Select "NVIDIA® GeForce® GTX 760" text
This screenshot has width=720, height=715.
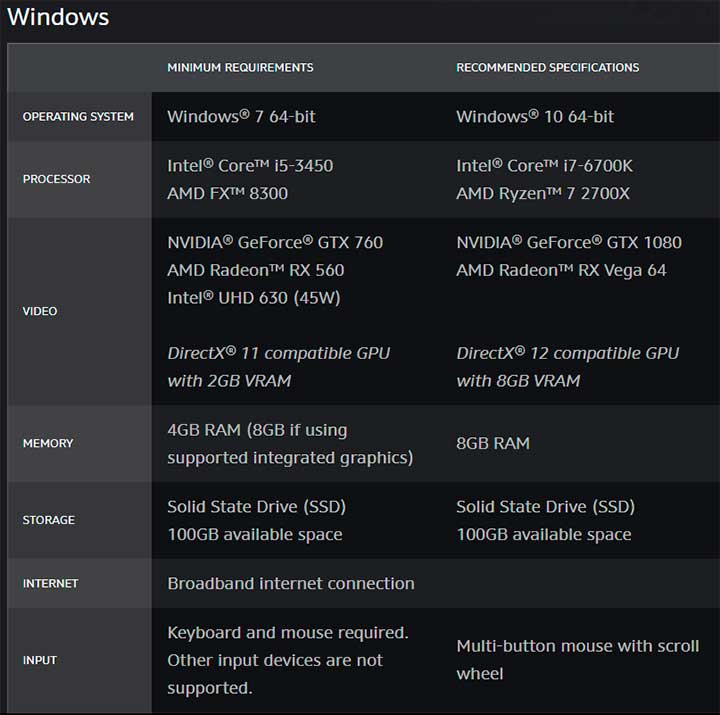coord(275,242)
